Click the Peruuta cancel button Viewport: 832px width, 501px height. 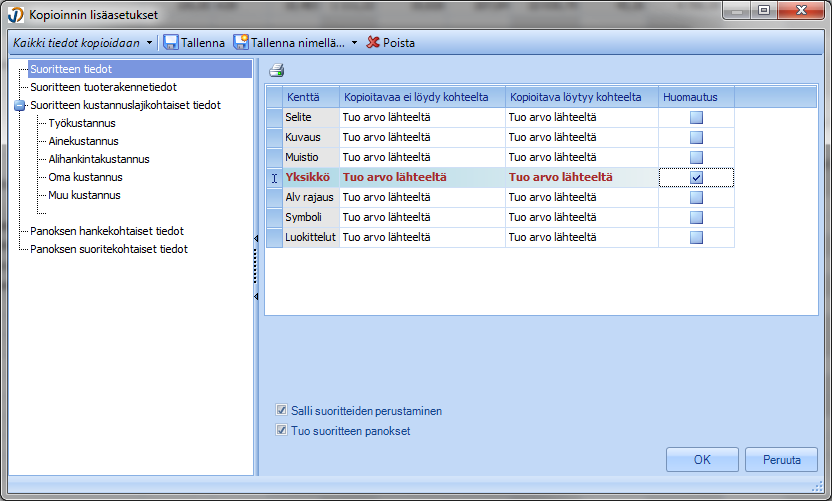click(x=781, y=460)
